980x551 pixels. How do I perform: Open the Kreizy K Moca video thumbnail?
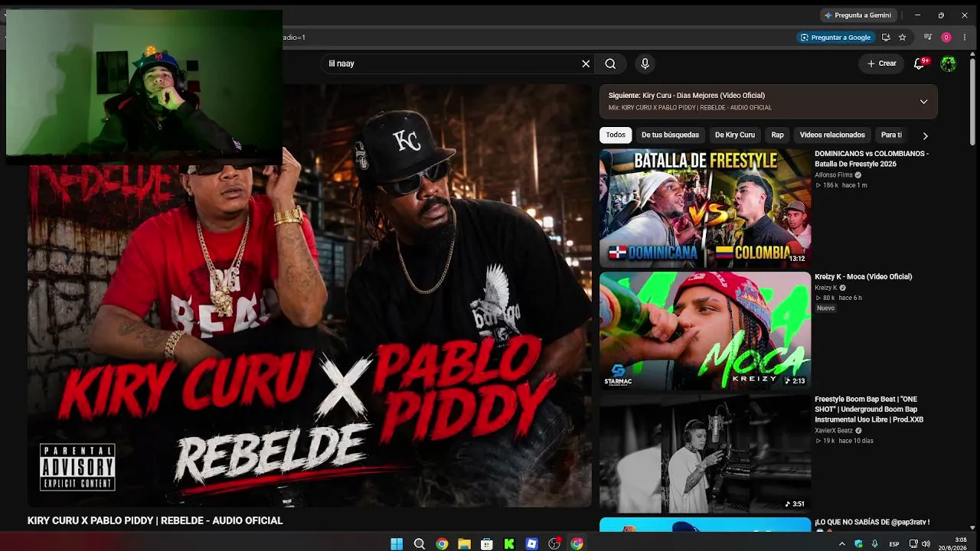[705, 331]
